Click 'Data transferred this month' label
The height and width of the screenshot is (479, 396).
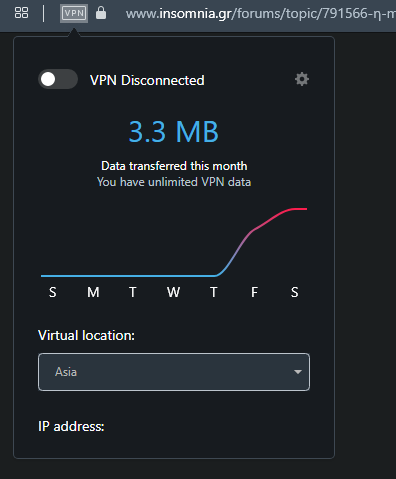(174, 166)
